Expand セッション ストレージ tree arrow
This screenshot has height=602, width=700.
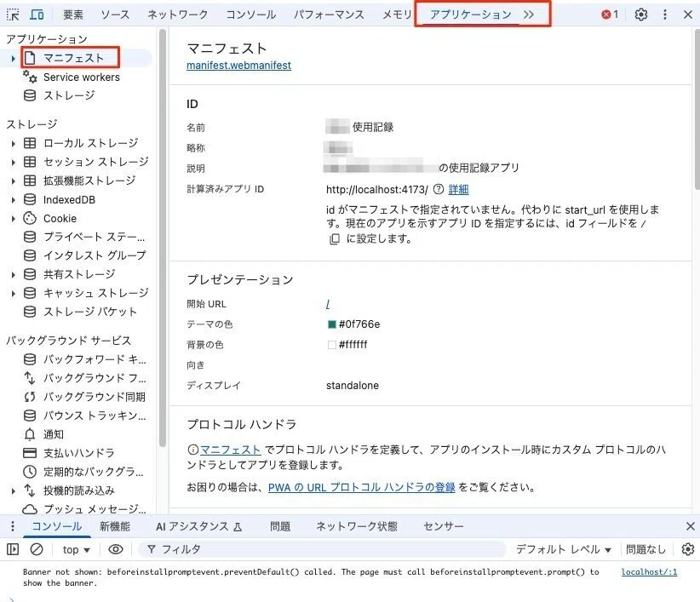point(13,163)
